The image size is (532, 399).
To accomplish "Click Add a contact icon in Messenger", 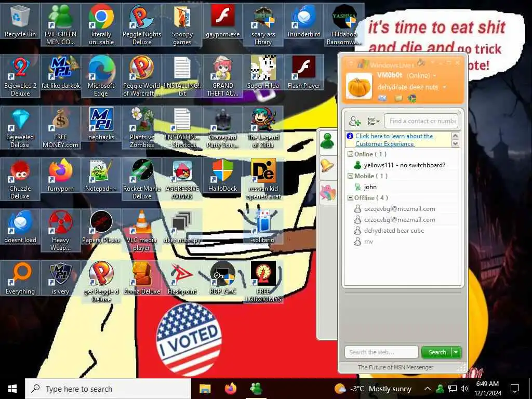I will [354, 121].
